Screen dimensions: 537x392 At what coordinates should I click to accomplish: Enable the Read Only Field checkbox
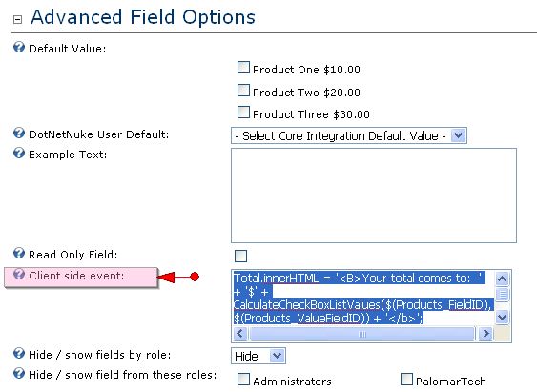coord(240,256)
